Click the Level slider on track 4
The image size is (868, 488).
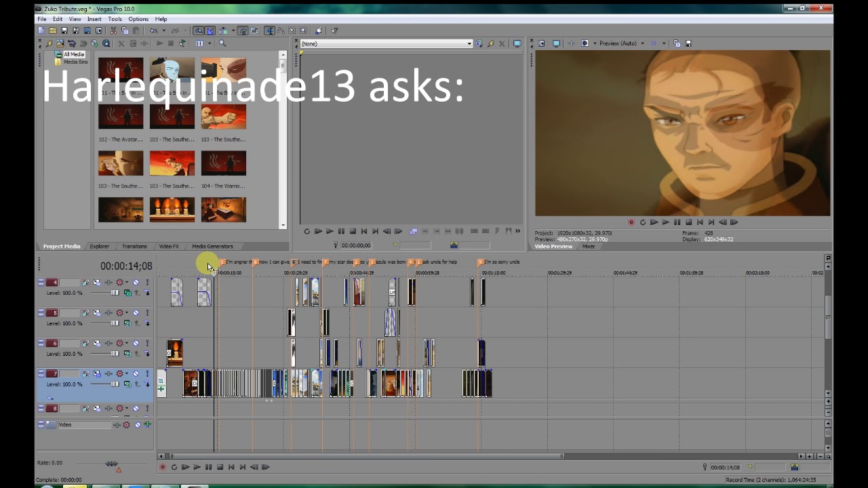coord(104,293)
